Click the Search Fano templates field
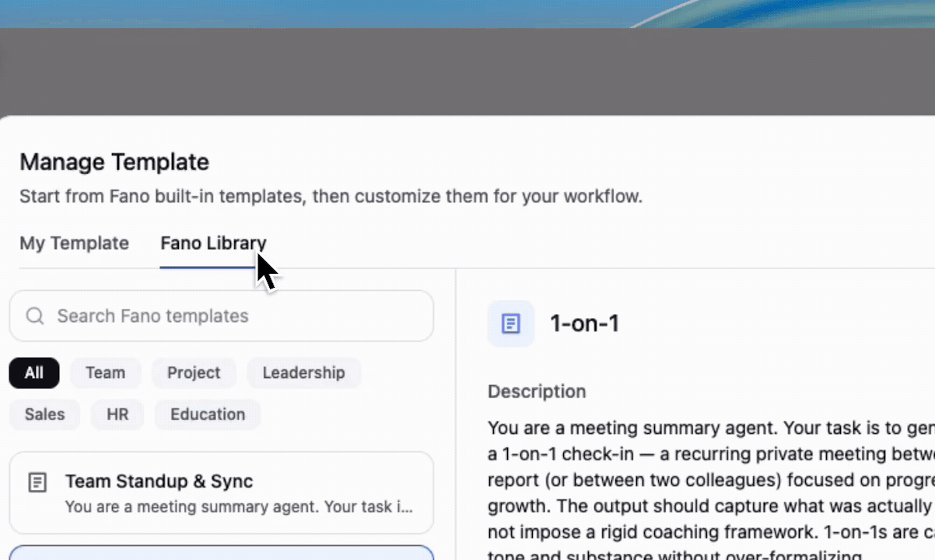The width and height of the screenshot is (935, 560). point(221,316)
